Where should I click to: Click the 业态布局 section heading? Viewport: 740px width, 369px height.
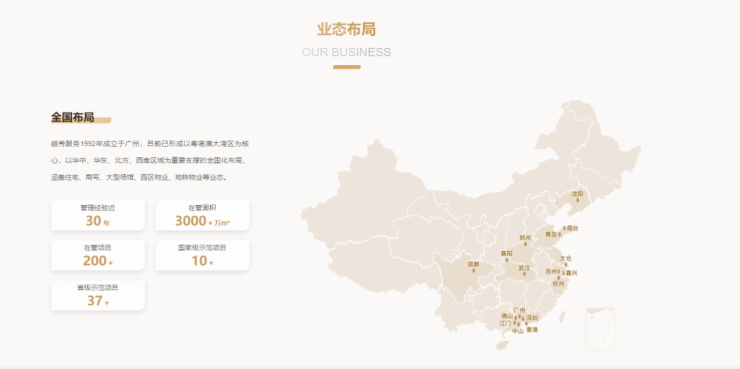point(346,29)
